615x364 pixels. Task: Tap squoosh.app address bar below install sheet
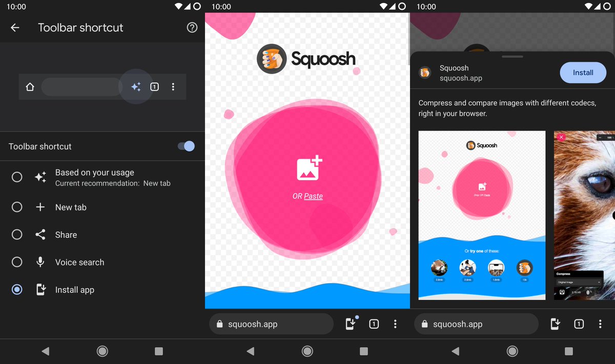click(477, 324)
